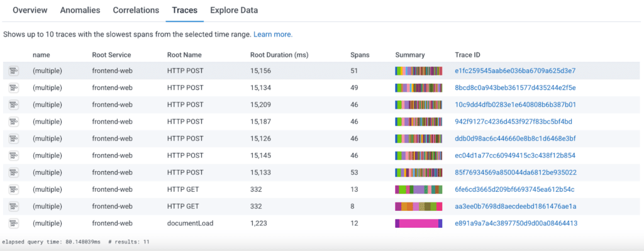Open trace icon for the 15,187 ms row
This screenshot has width=644, height=251.
point(13,121)
